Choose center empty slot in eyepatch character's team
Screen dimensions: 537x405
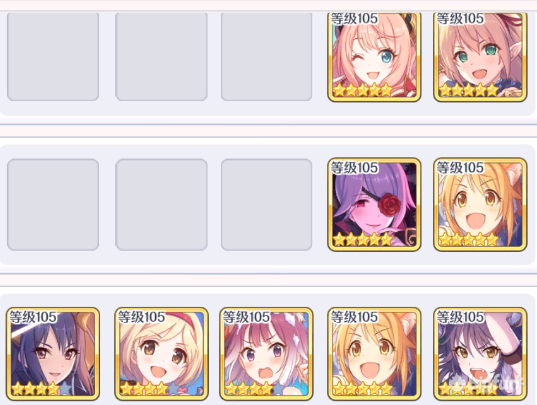(161, 204)
